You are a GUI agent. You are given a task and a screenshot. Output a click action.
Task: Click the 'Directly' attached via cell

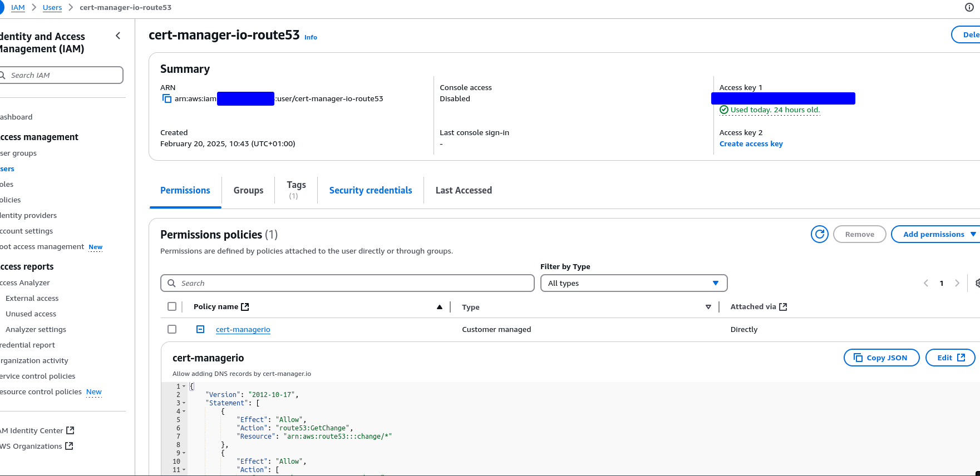(744, 329)
